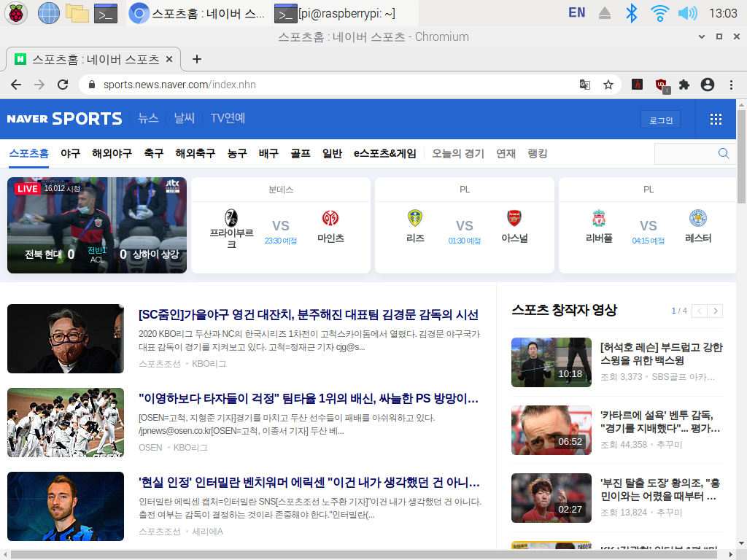The width and height of the screenshot is (747, 560).
Task: Launch the web browser globe icon
Action: [x=49, y=13]
